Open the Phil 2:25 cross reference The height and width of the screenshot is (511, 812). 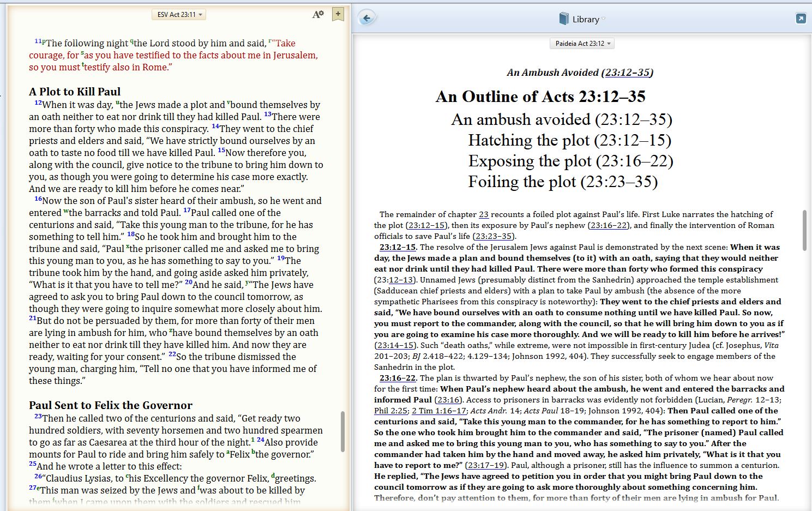(390, 411)
